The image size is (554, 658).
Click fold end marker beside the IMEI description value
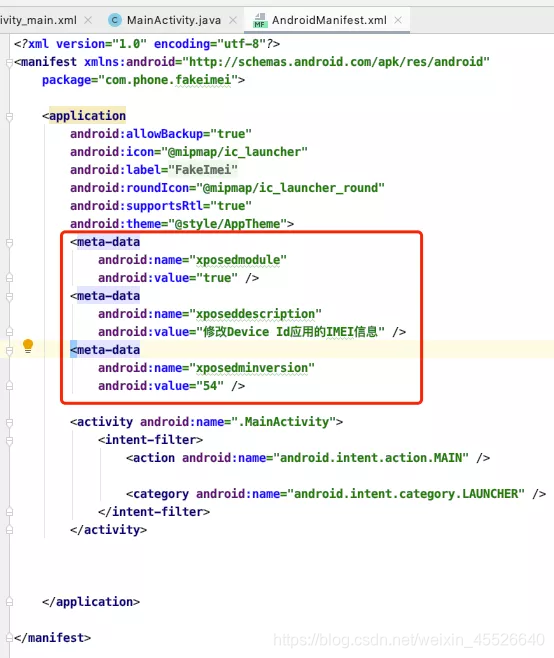[9, 332]
